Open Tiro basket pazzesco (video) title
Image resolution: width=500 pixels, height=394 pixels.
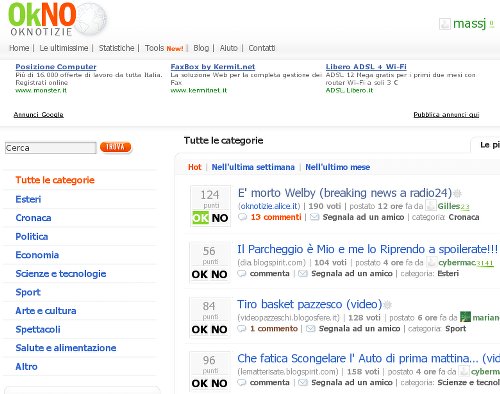(310, 304)
